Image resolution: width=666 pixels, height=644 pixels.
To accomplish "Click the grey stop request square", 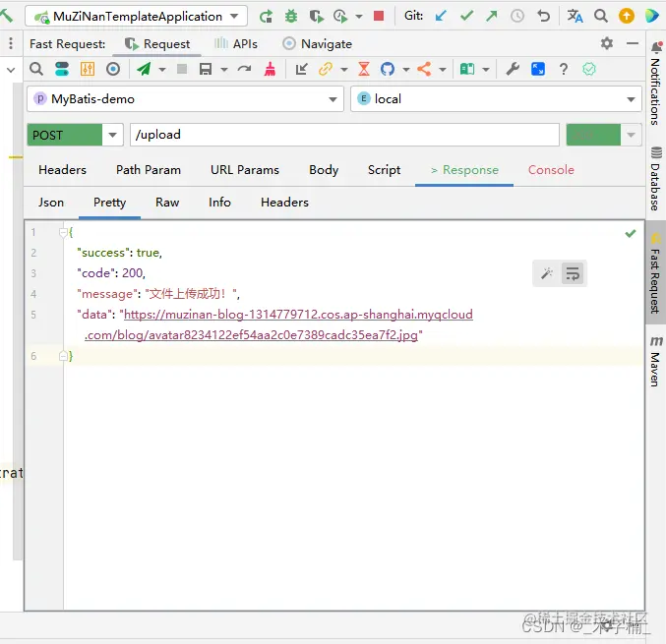I will [182, 69].
